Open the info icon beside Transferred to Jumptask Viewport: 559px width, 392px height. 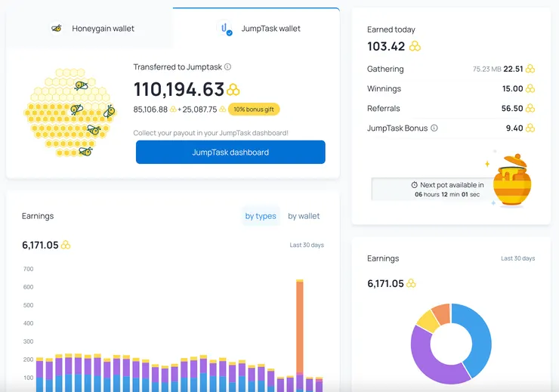[228, 66]
